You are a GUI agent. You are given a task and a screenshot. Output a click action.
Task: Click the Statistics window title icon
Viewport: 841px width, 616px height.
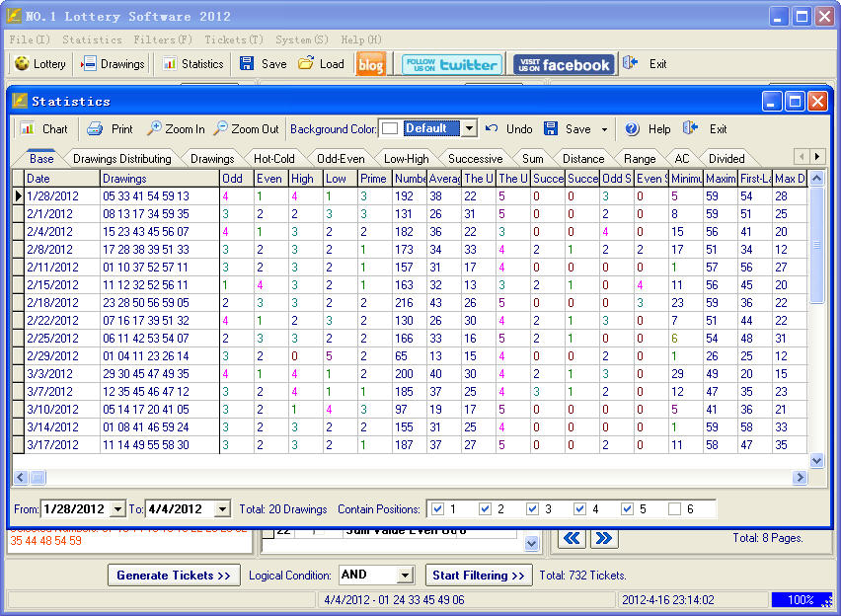(x=20, y=101)
